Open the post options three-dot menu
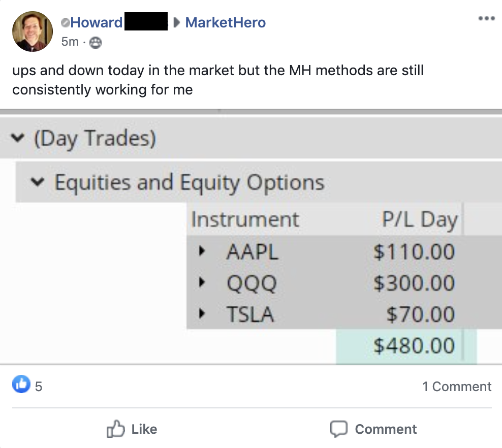 point(486,19)
